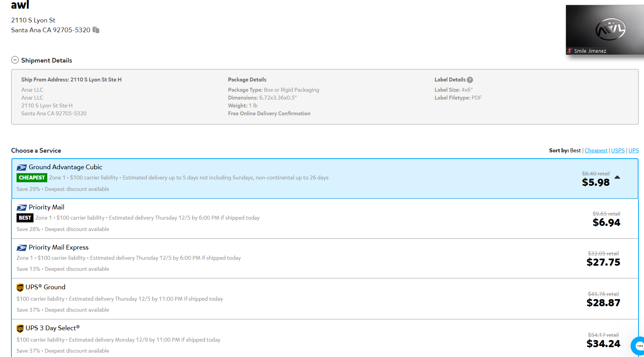Click the Package Type: Box or Rigid Packaging line
Image resolution: width=644 pixels, height=357 pixels.
[x=274, y=90]
